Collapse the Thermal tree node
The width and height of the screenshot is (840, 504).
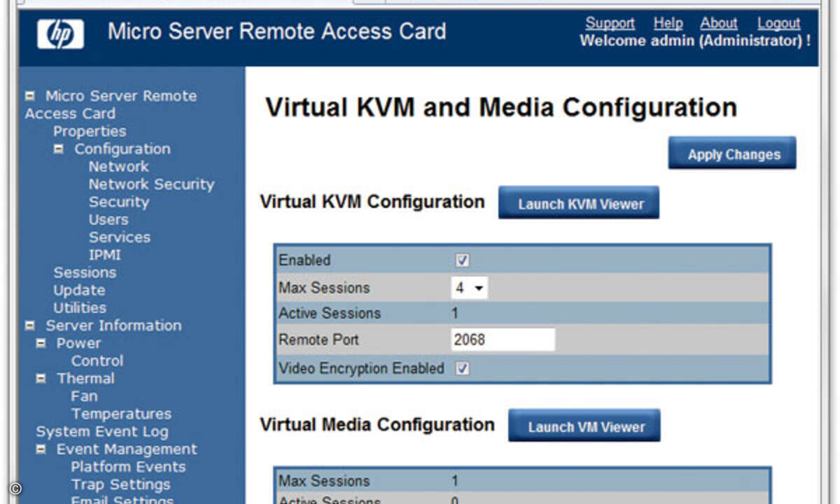coord(41,378)
